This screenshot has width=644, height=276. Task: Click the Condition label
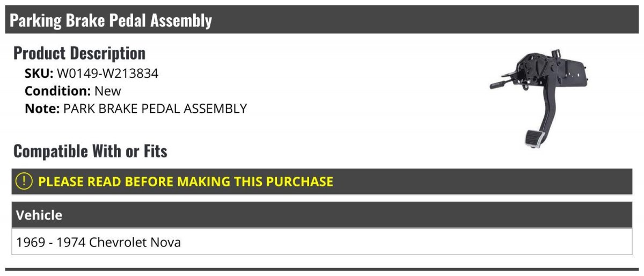[x=58, y=91]
